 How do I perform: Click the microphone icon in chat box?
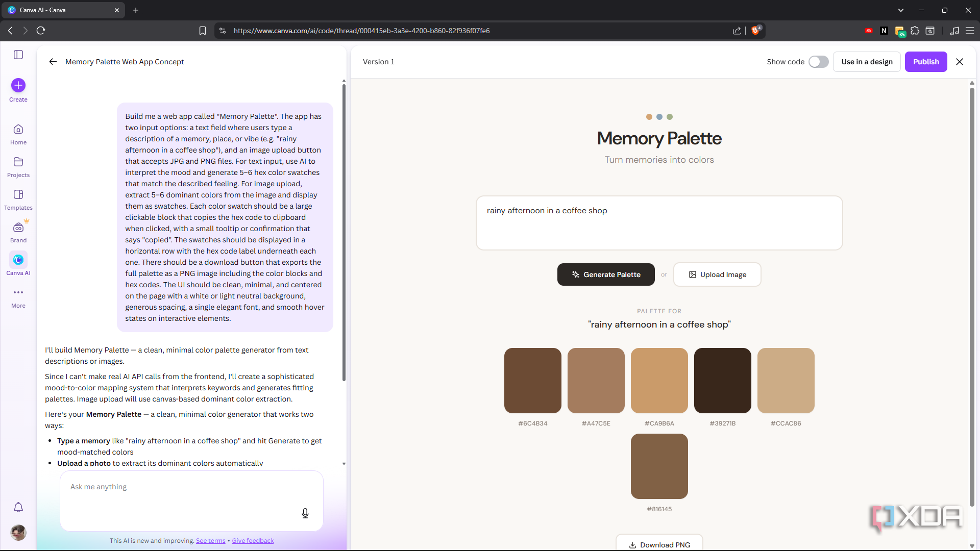point(305,513)
